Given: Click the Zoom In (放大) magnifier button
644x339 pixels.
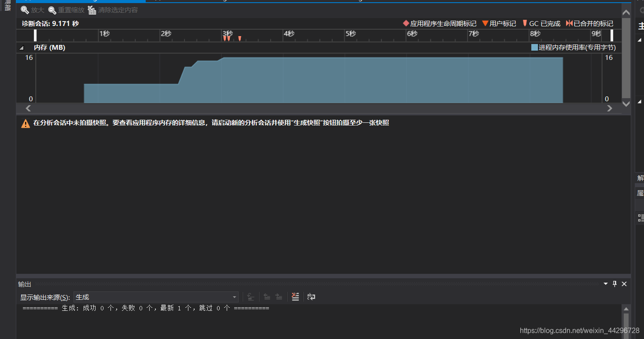Looking at the screenshot, I should click(x=32, y=10).
